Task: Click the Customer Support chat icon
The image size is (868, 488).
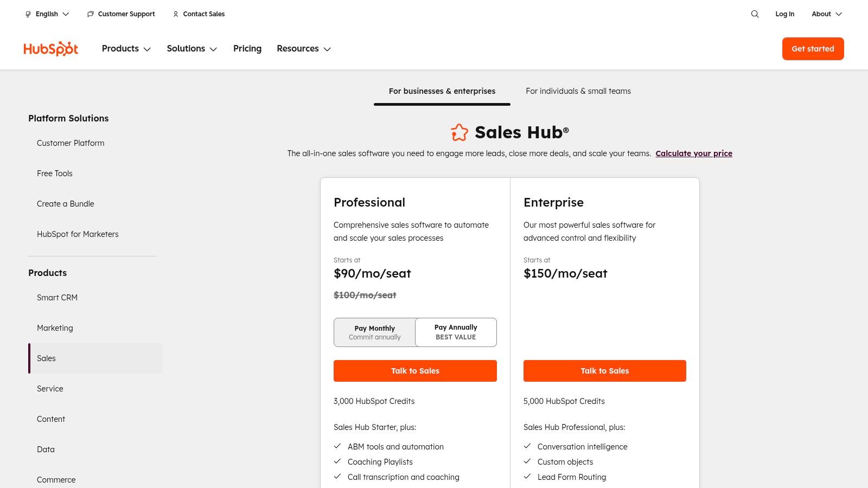Action: pyautogui.click(x=90, y=14)
